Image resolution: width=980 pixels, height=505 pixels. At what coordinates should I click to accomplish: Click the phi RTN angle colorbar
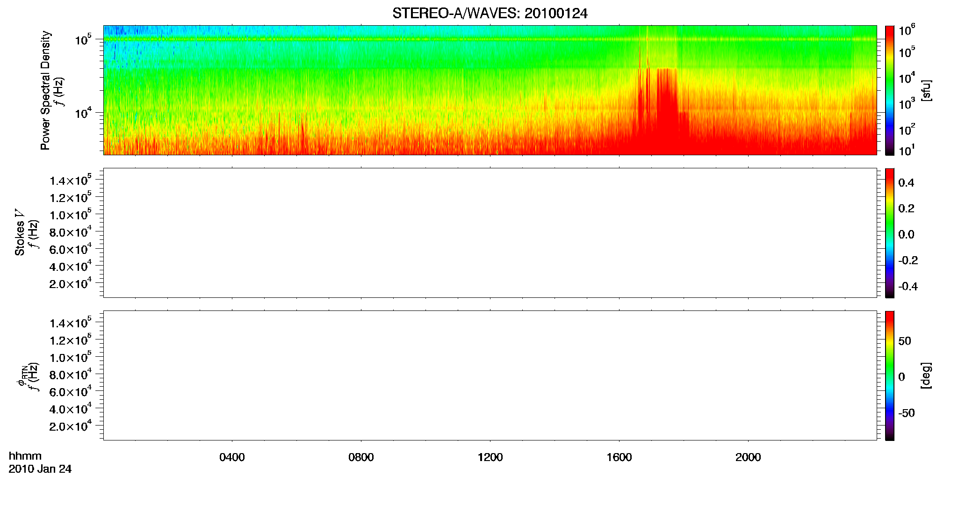tap(890, 375)
